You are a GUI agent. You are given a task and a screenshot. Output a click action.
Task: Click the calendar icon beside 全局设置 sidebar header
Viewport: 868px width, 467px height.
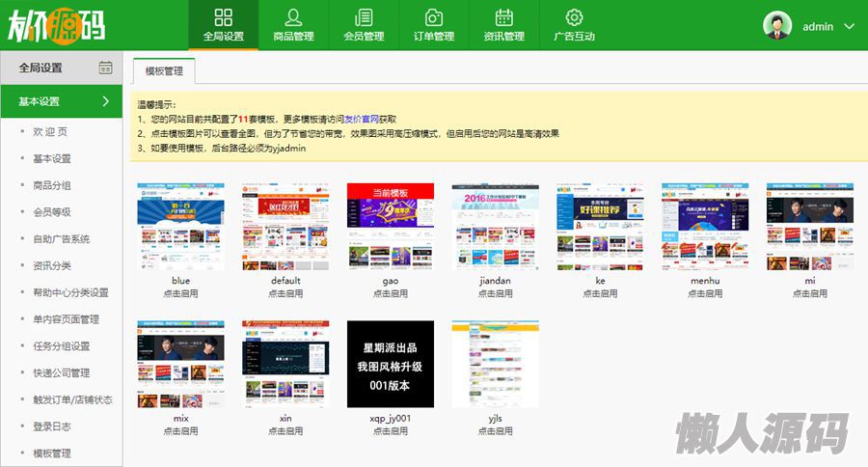(105, 68)
